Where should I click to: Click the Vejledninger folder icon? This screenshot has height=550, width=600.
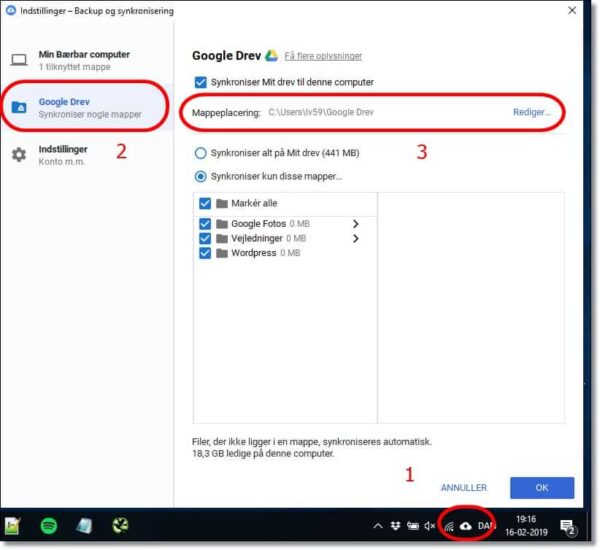tap(222, 238)
